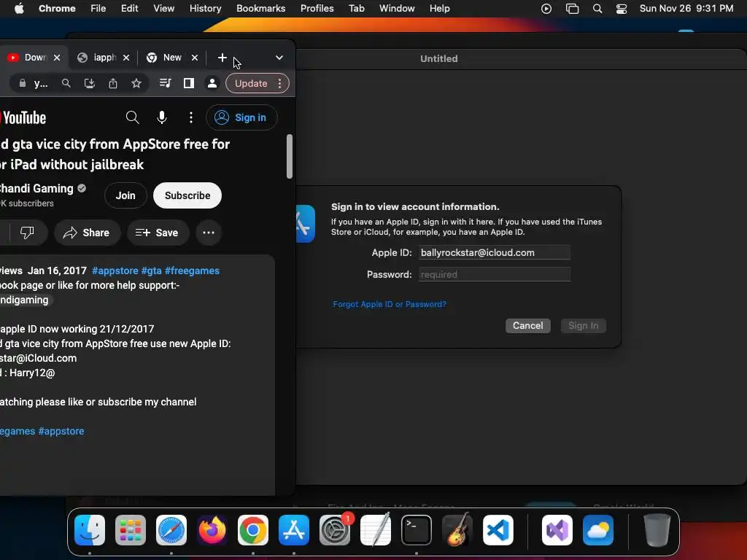Click the lock site info icon
The height and width of the screenshot is (560, 747).
click(23, 83)
